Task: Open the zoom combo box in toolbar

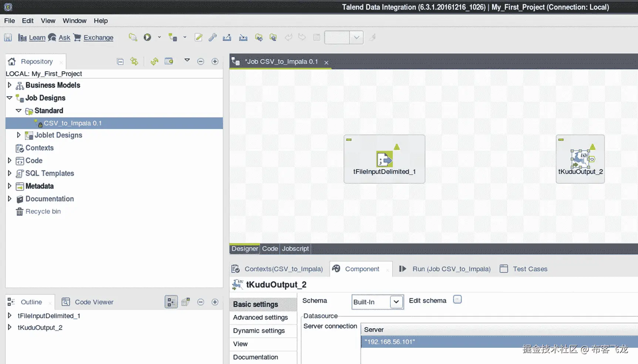Action: click(344, 37)
